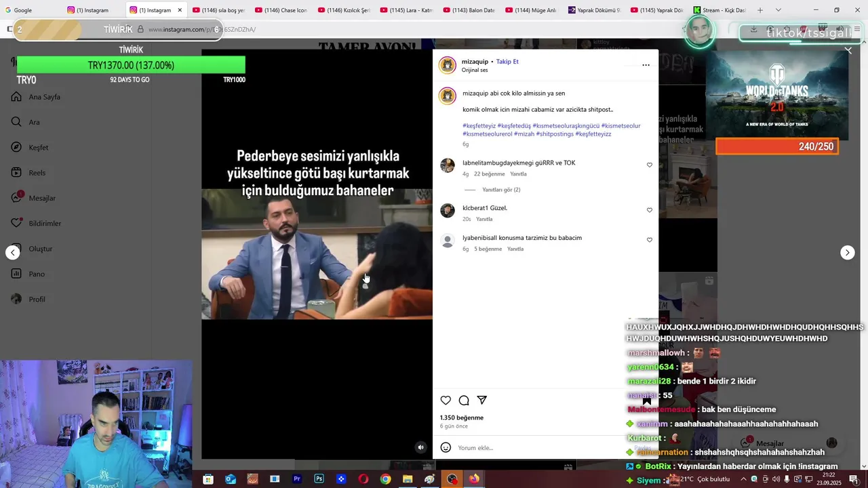Open the Profil avatar in sidebar
868x488 pixels.
pos(16,299)
